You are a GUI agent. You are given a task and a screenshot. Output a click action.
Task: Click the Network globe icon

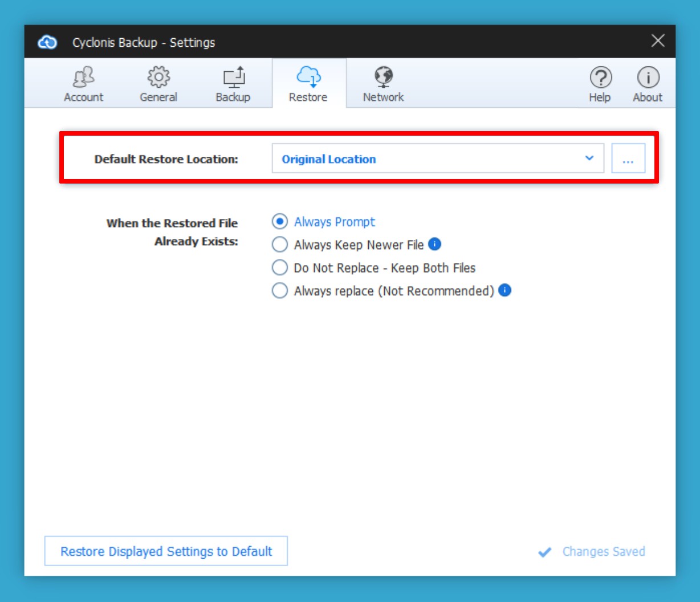(383, 76)
